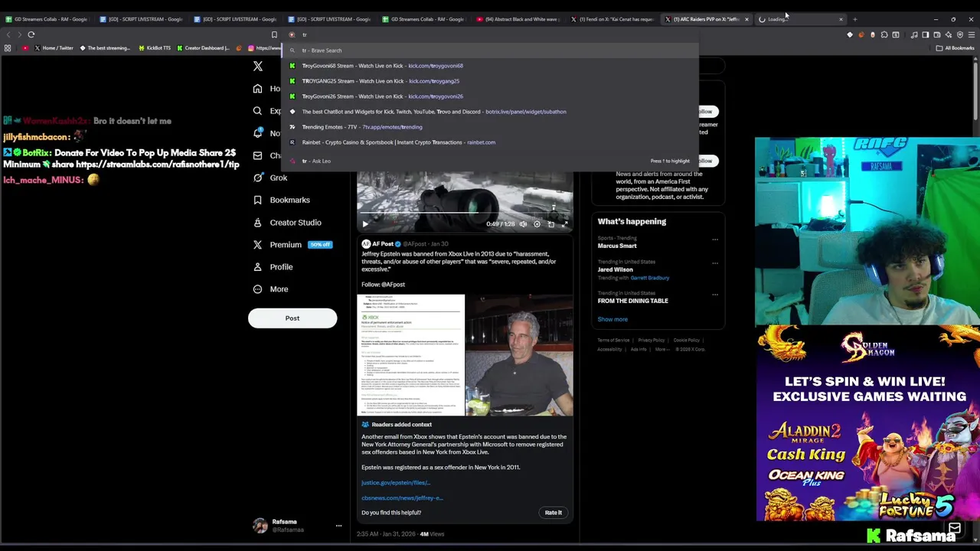Open the AF Post profile name
Image resolution: width=980 pixels, height=551 pixels.
(382, 244)
